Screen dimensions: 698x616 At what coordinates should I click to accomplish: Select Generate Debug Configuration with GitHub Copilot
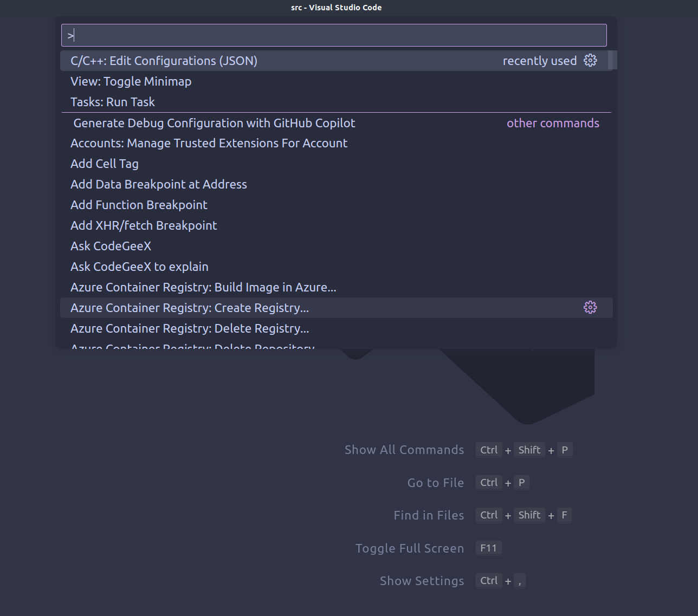pos(214,123)
